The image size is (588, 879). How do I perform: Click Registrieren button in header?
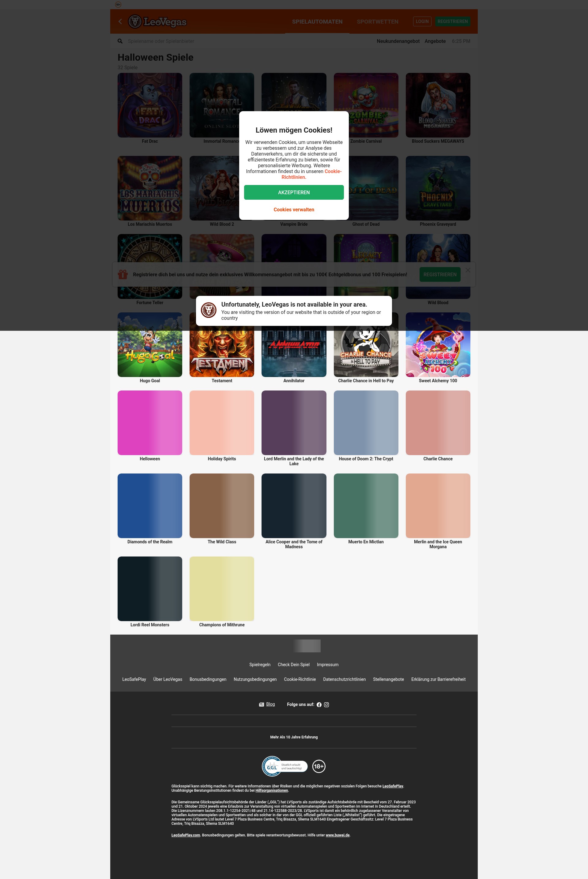(x=453, y=21)
